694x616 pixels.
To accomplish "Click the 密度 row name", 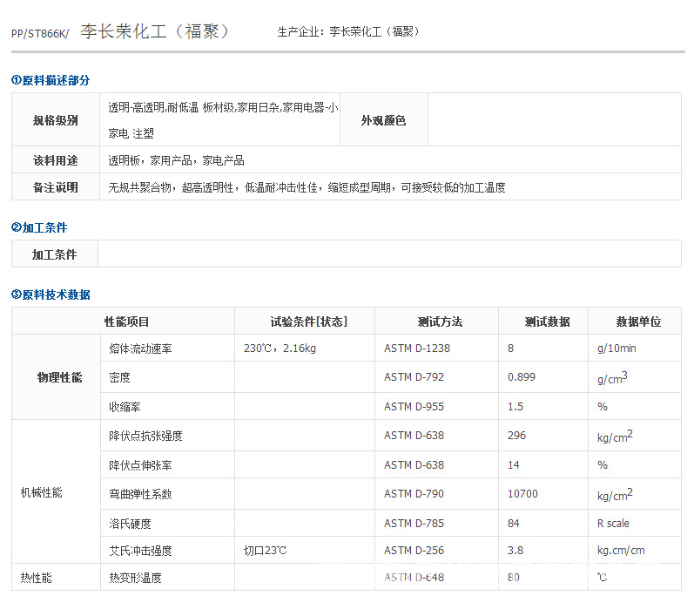I will (119, 377).
